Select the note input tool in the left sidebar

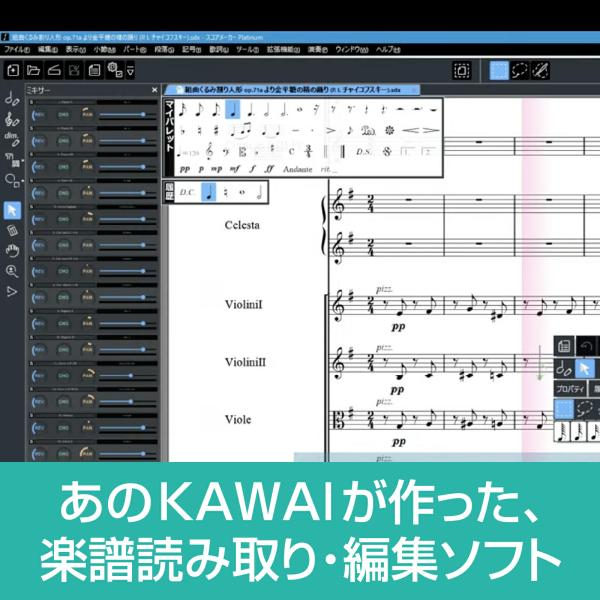[12, 99]
